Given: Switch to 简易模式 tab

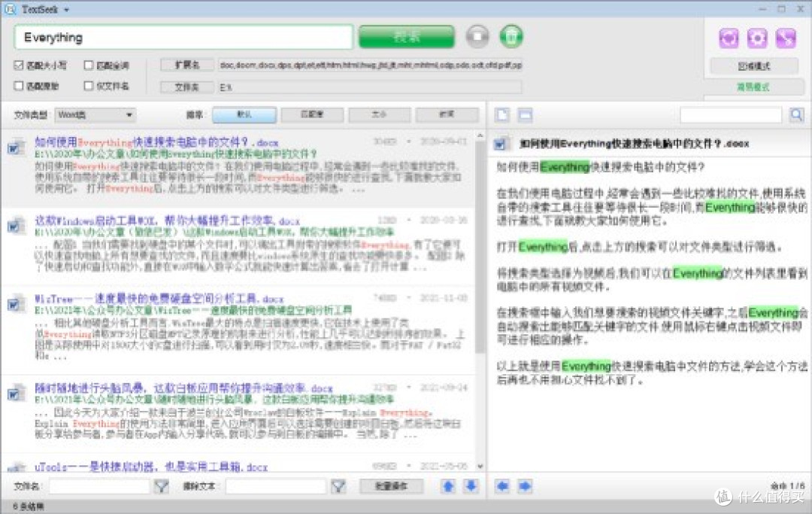Looking at the screenshot, I should (x=753, y=87).
